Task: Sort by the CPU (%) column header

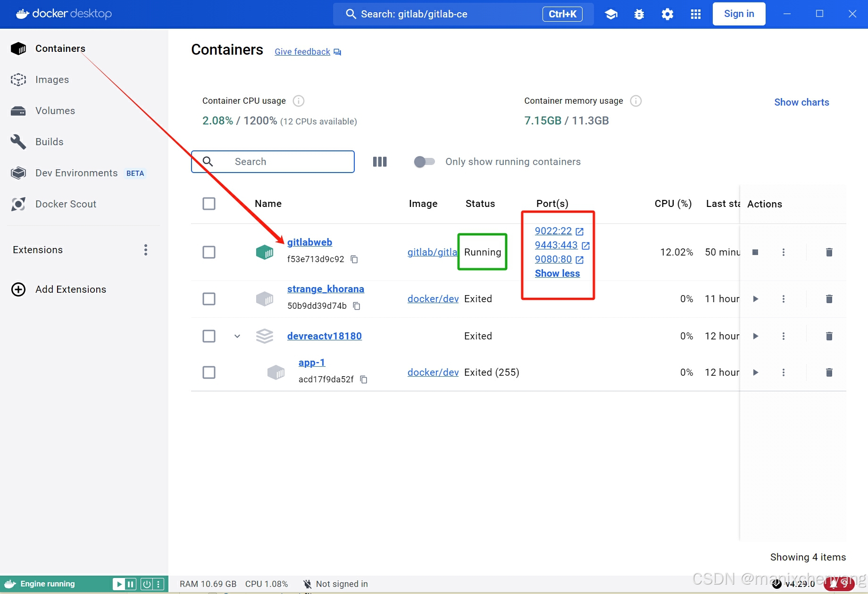Action: (673, 204)
